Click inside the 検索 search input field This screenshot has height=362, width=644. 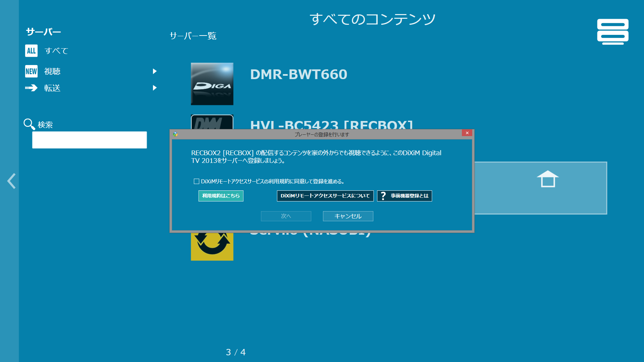click(x=89, y=140)
